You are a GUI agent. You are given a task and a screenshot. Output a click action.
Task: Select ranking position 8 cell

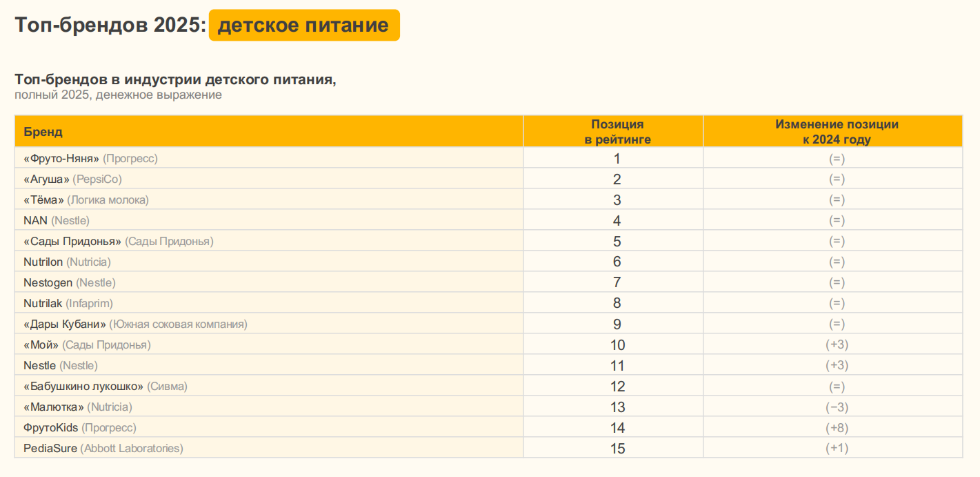point(614,303)
